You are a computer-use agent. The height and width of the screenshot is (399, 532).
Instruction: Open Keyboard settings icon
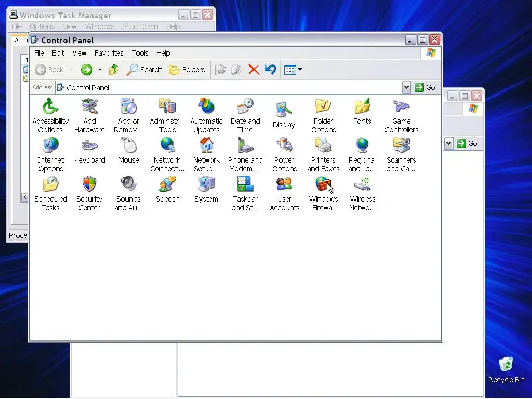click(x=89, y=151)
